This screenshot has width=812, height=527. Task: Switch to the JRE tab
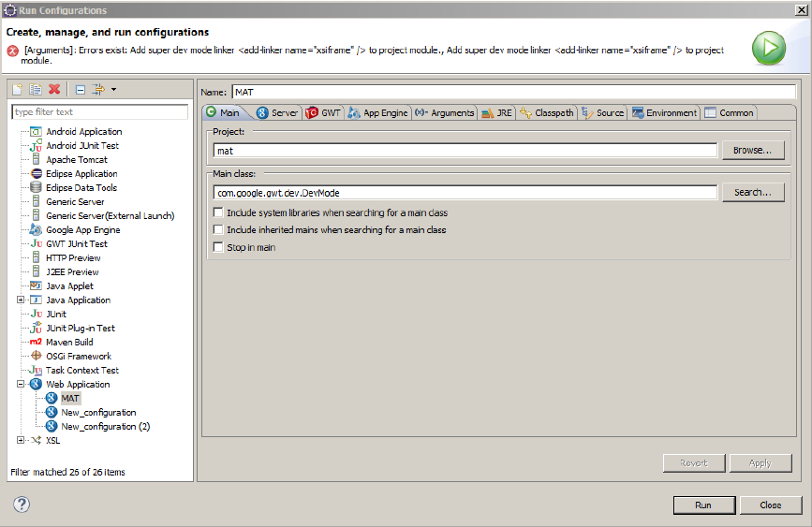(496, 113)
